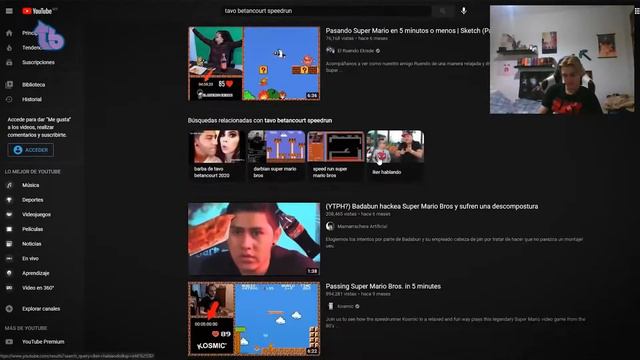Click Explorar canales link
Image resolution: width=640 pixels, height=360 pixels.
pos(41,309)
